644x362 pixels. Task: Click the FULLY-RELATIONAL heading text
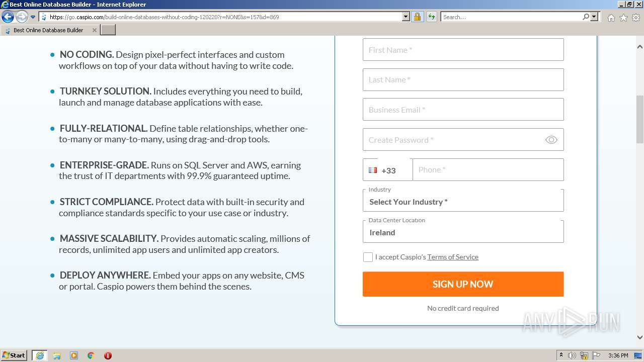104,128
